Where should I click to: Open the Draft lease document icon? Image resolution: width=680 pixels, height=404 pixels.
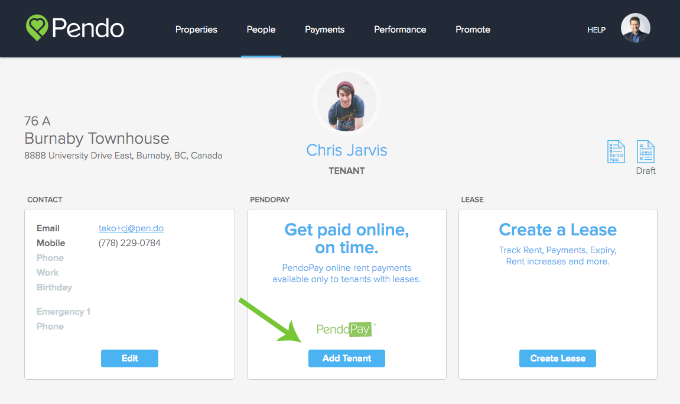click(x=645, y=151)
